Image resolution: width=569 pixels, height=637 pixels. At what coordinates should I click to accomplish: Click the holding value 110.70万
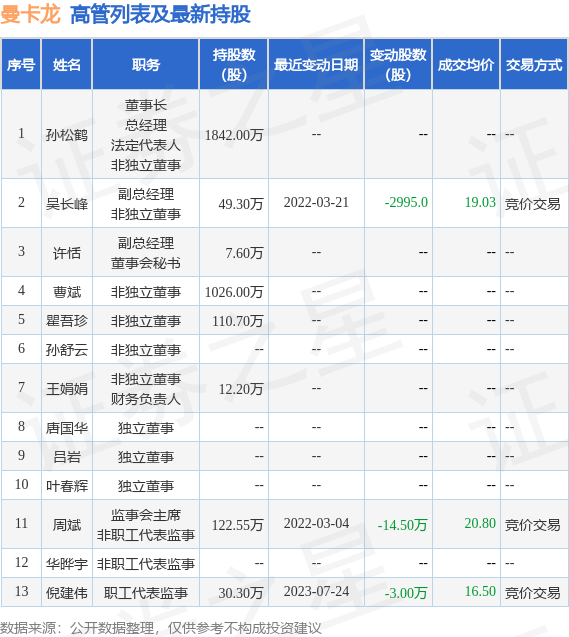coord(238,321)
